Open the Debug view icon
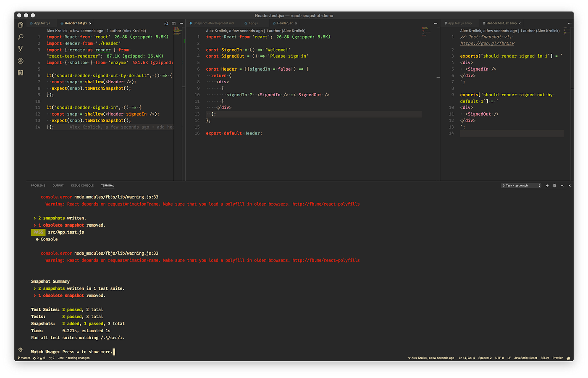Image resolution: width=588 pixels, height=378 pixels. pyautogui.click(x=21, y=61)
